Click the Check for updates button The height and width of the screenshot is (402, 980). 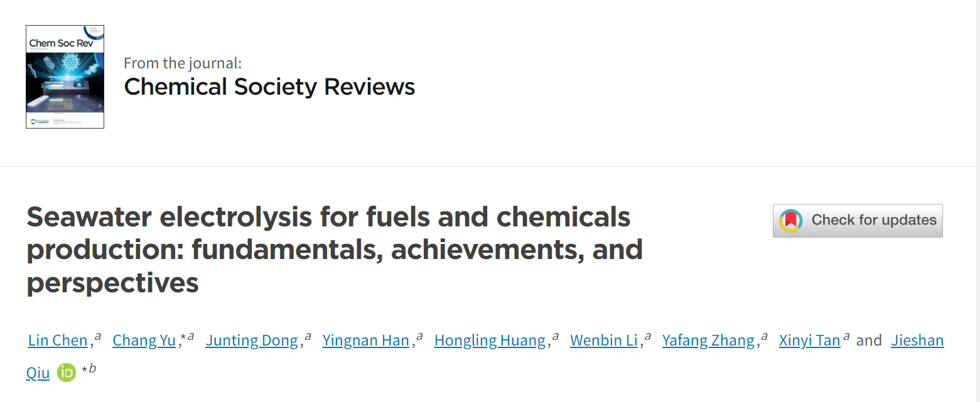(x=858, y=221)
